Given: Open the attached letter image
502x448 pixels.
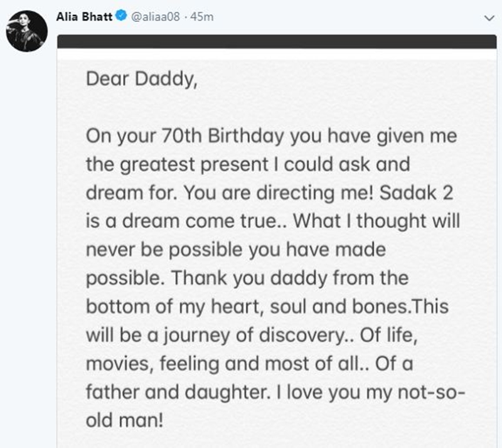Looking at the screenshot, I should 277,242.
